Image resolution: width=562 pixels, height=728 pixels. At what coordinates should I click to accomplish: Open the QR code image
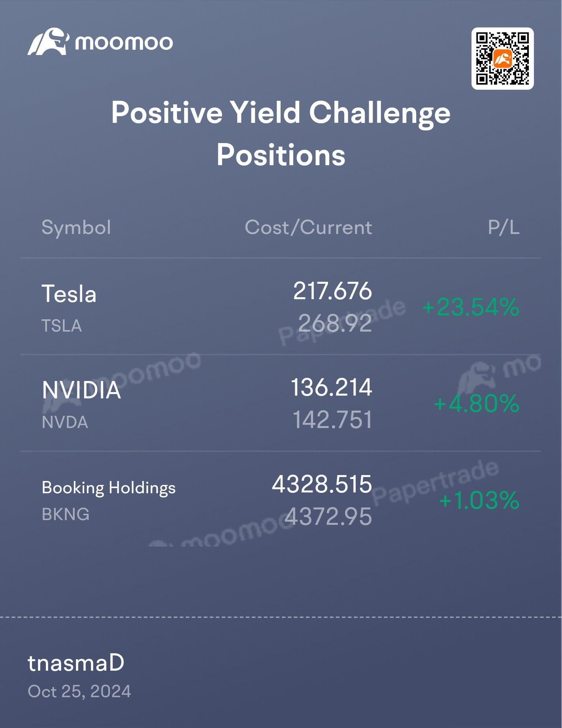coord(502,58)
